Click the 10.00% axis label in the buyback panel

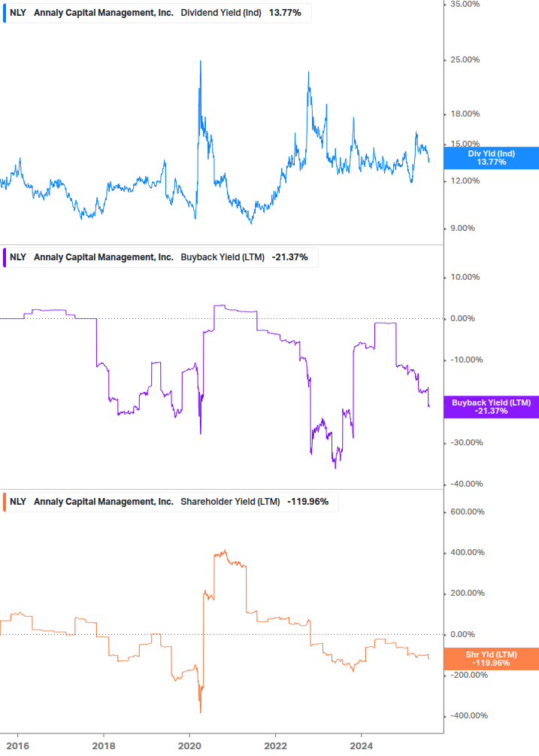click(465, 278)
